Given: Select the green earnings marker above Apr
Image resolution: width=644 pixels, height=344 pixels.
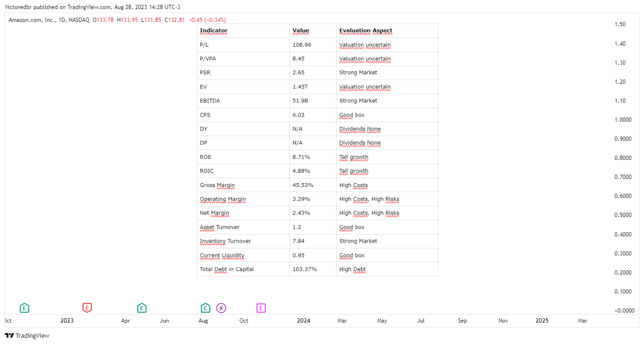Looking at the screenshot, I should click(x=142, y=308).
